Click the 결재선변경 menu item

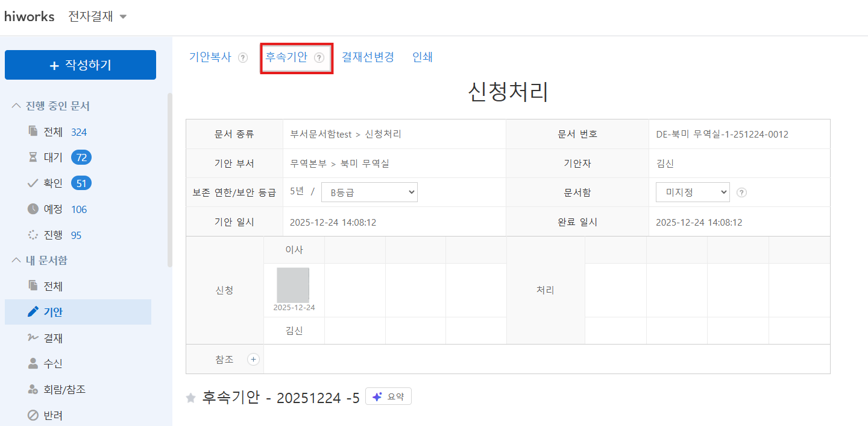(x=368, y=57)
